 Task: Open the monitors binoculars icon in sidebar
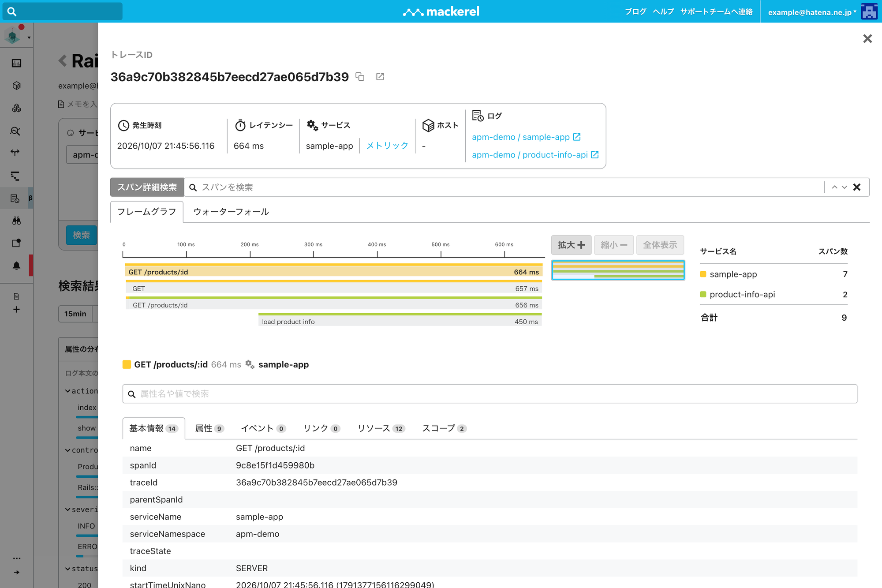(x=16, y=221)
